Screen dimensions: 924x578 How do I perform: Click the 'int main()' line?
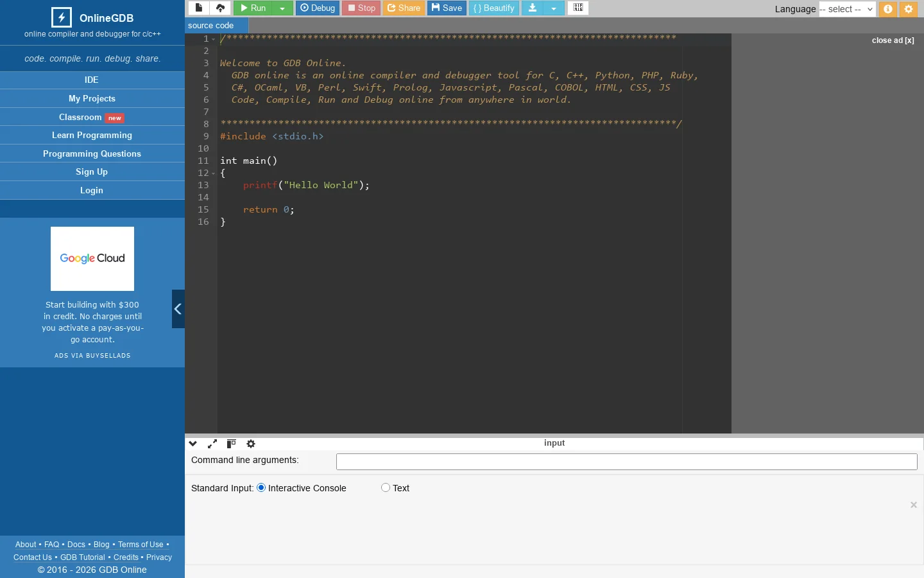click(x=248, y=161)
